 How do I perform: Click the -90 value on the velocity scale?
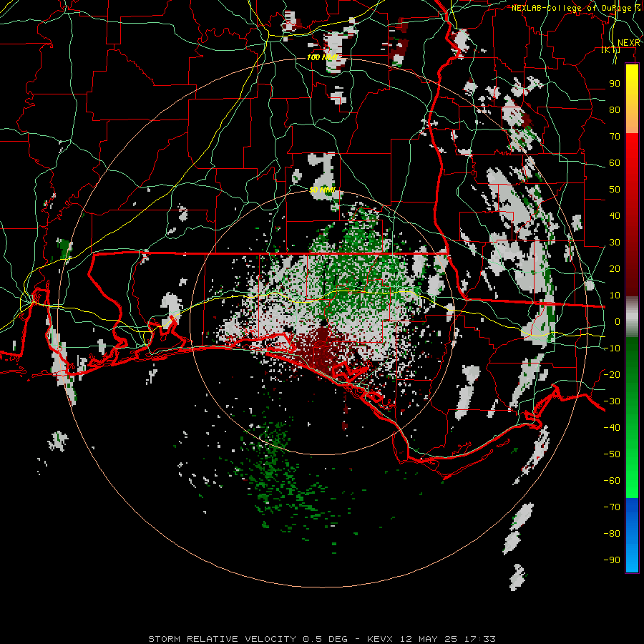pos(612,560)
